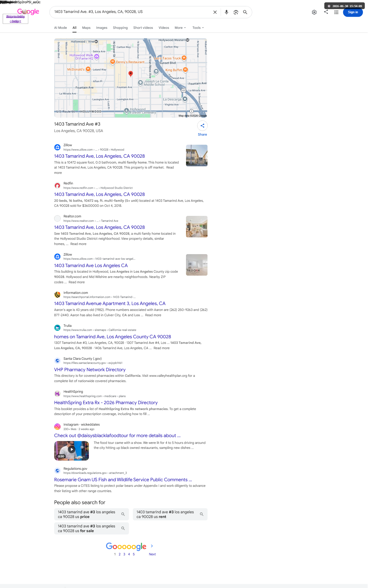This screenshot has width=372, height=588.
Task: Select Denny's Restaurant marker on the map
Action: [112, 62]
